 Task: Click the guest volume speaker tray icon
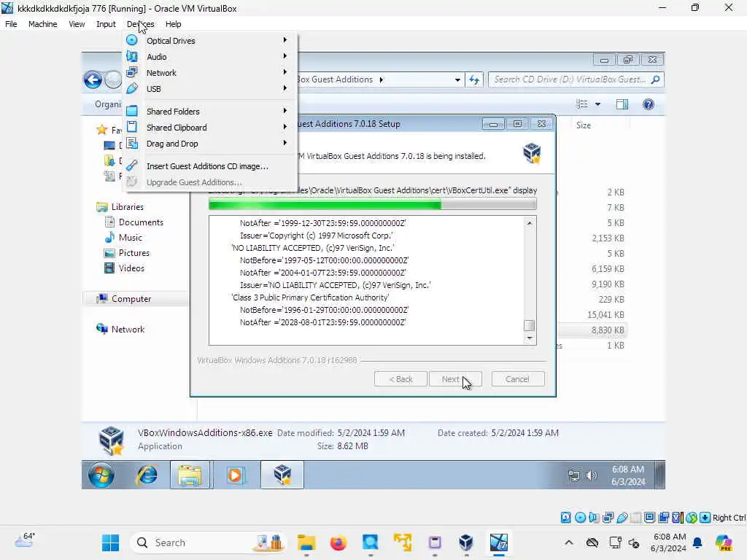tap(591, 475)
